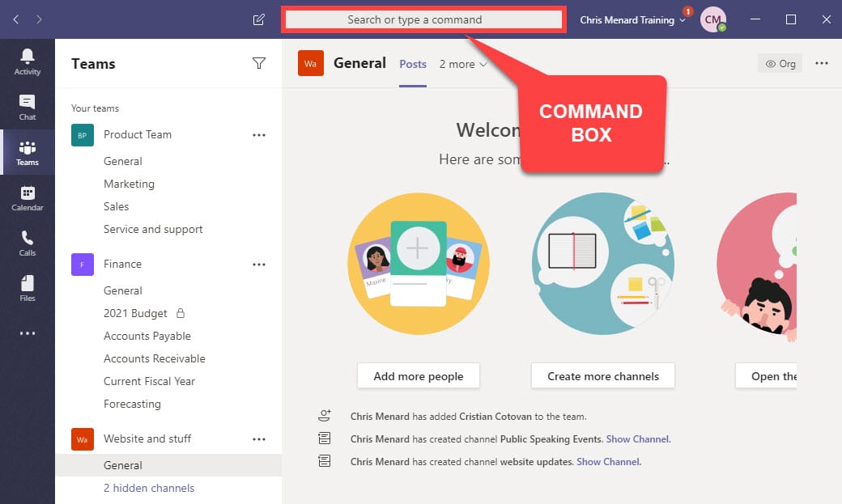The image size is (842, 504).
Task: Filter the teams list with funnel icon
Action: click(x=259, y=64)
